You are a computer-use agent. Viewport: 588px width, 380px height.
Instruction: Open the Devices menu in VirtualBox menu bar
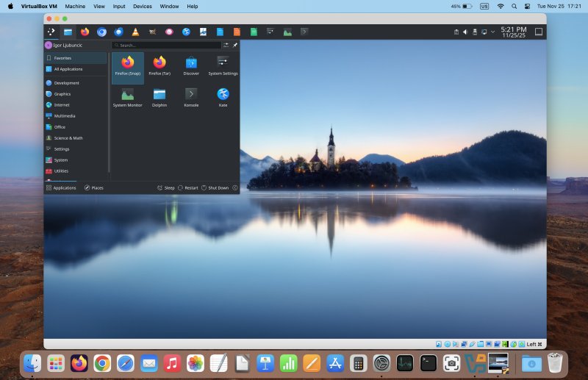click(x=143, y=6)
